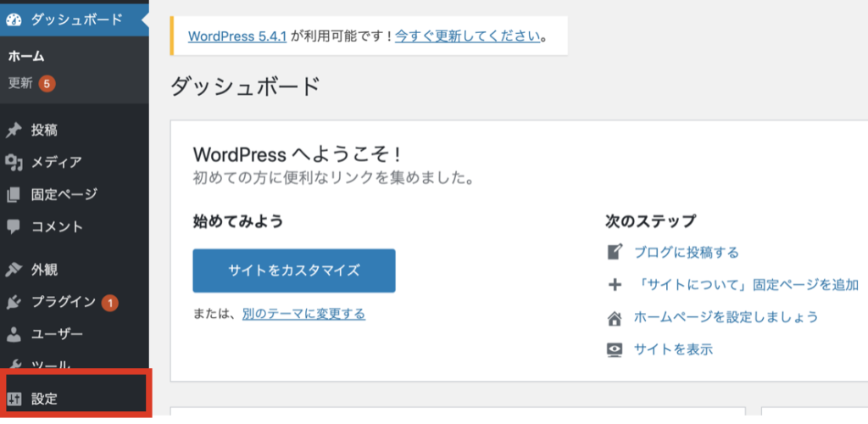Click the plug icon beside プラグイン

[x=14, y=302]
